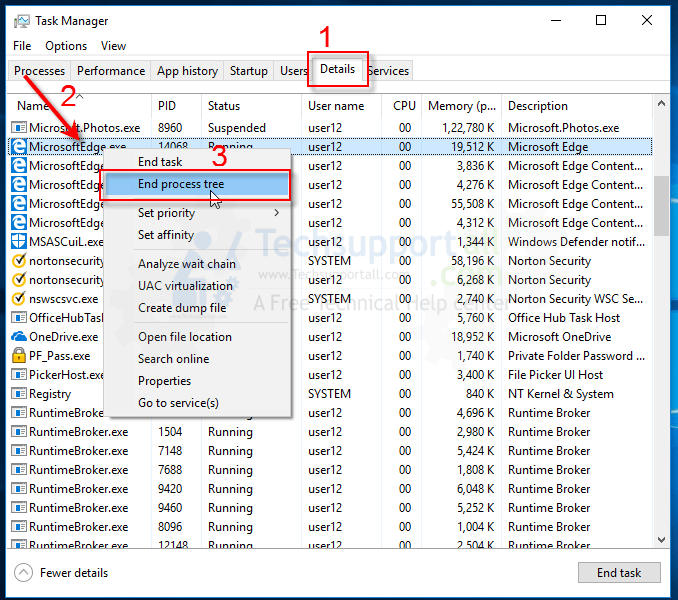Viewport: 678px width, 600px height.
Task: Click the nswscsvc.exe checkmark icon
Action: [19, 298]
